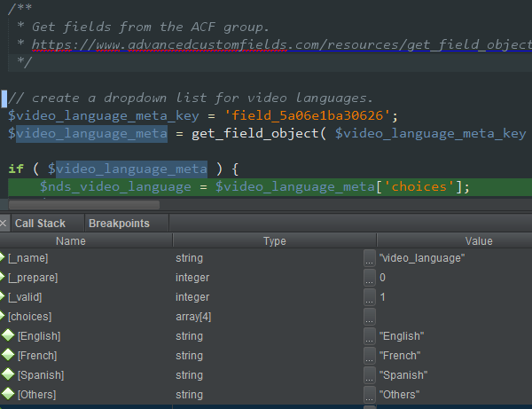Click the if keyword in the code
The image size is (532, 409).
pos(16,169)
